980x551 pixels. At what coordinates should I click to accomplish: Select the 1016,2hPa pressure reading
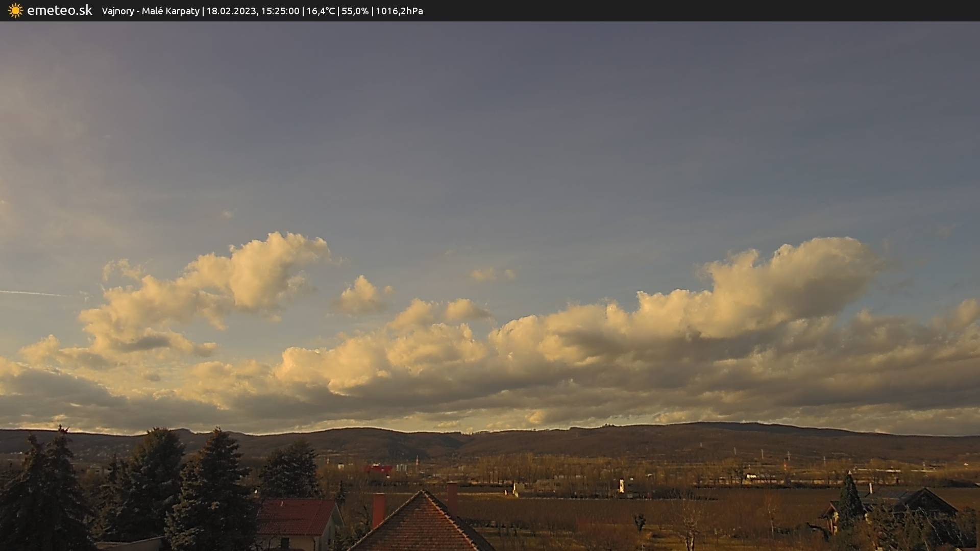click(x=399, y=11)
